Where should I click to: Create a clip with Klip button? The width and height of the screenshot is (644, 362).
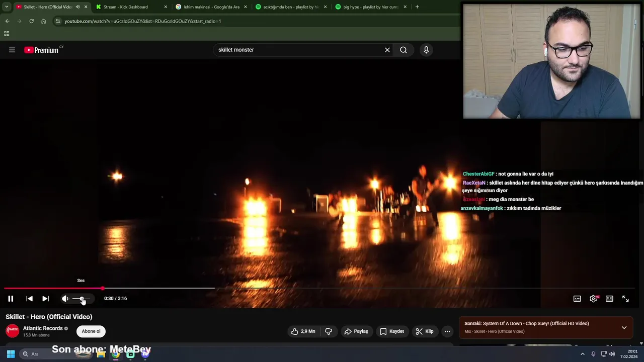[x=424, y=331]
